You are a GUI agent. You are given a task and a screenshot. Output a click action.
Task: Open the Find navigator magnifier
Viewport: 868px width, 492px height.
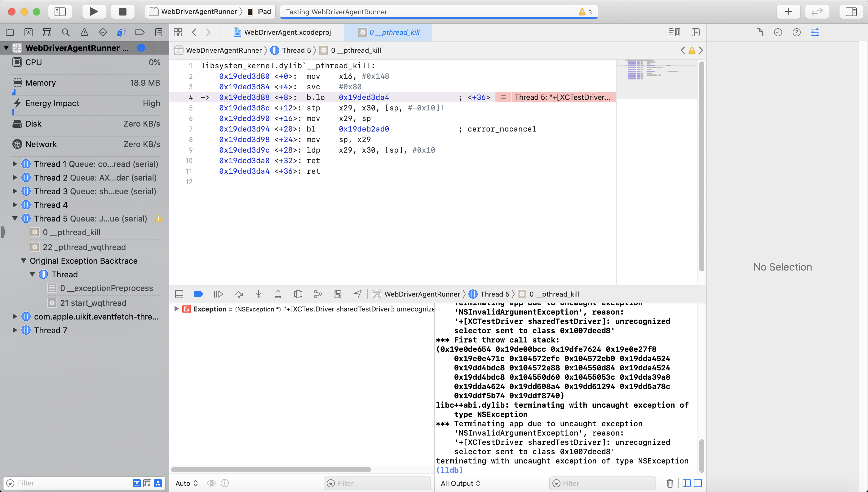[x=66, y=33]
